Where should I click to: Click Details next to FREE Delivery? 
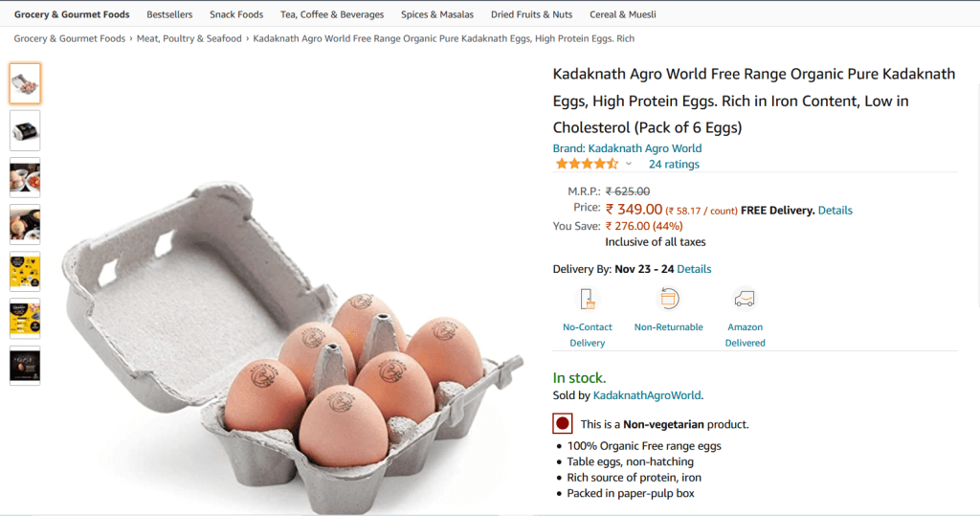pos(835,211)
